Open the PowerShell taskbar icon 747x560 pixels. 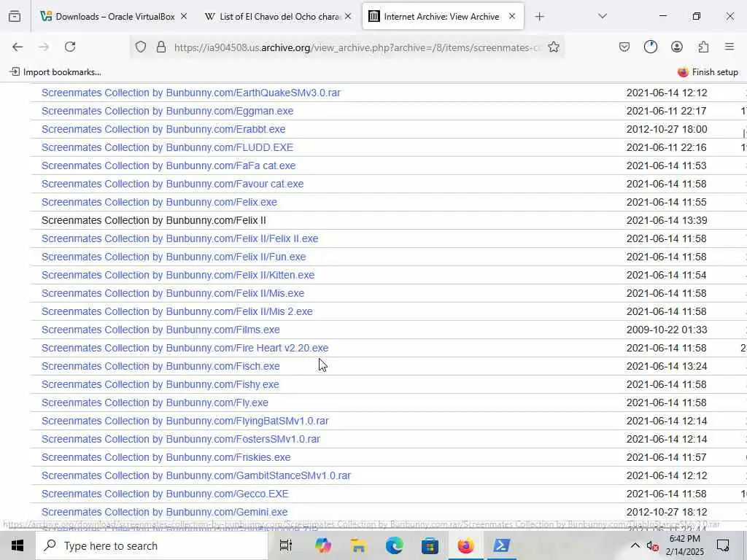(501, 545)
